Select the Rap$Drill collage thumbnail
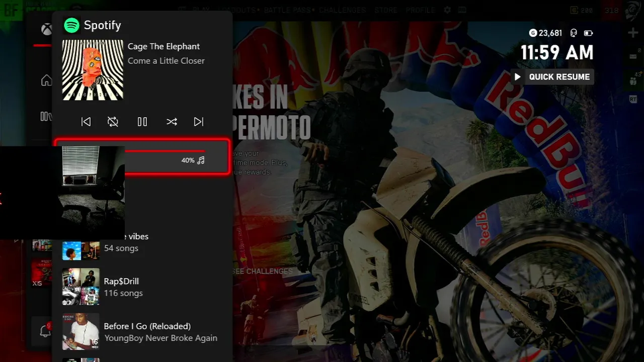 pyautogui.click(x=80, y=287)
